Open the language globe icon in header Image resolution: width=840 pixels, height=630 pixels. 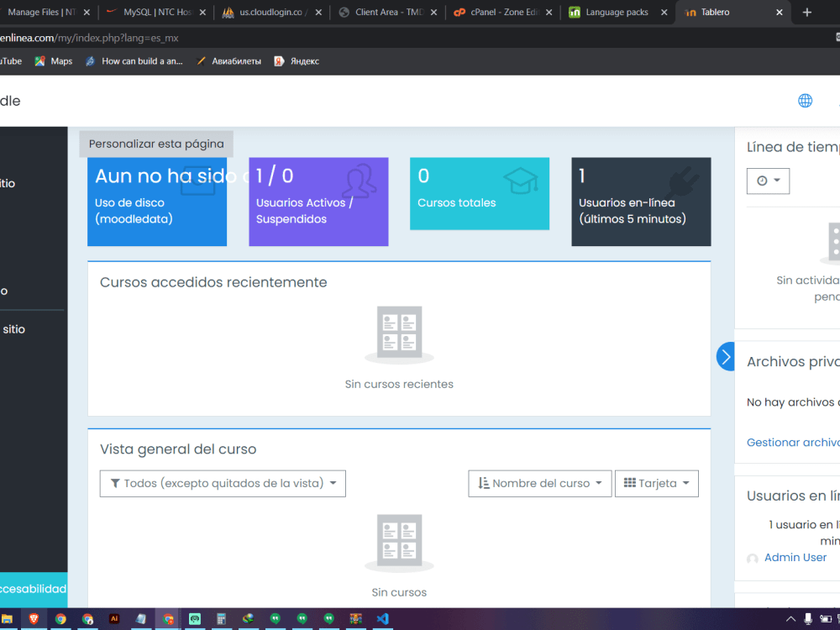[x=805, y=101]
